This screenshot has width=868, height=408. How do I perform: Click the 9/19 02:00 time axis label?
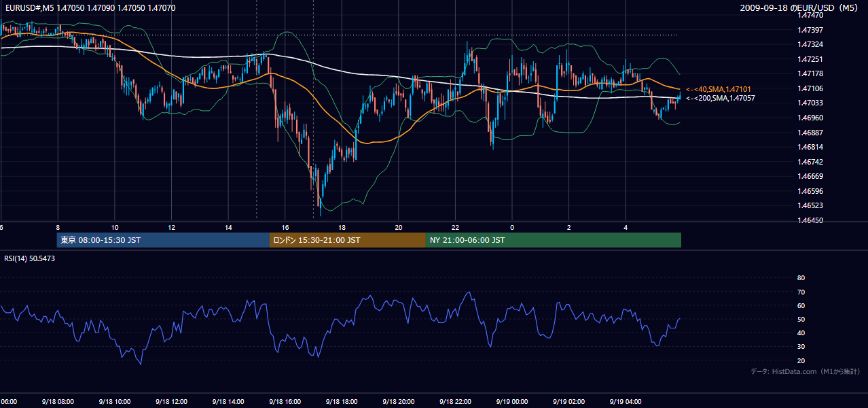(568, 402)
